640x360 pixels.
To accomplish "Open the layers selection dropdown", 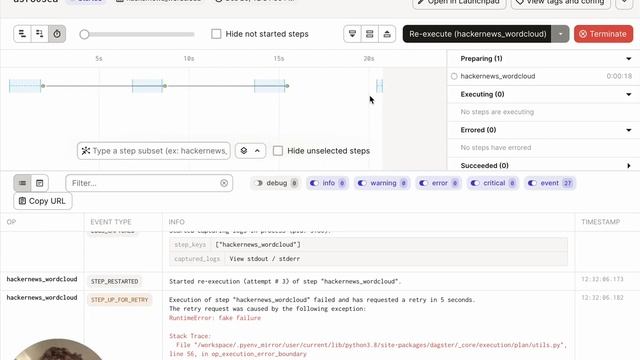I will point(250,151).
